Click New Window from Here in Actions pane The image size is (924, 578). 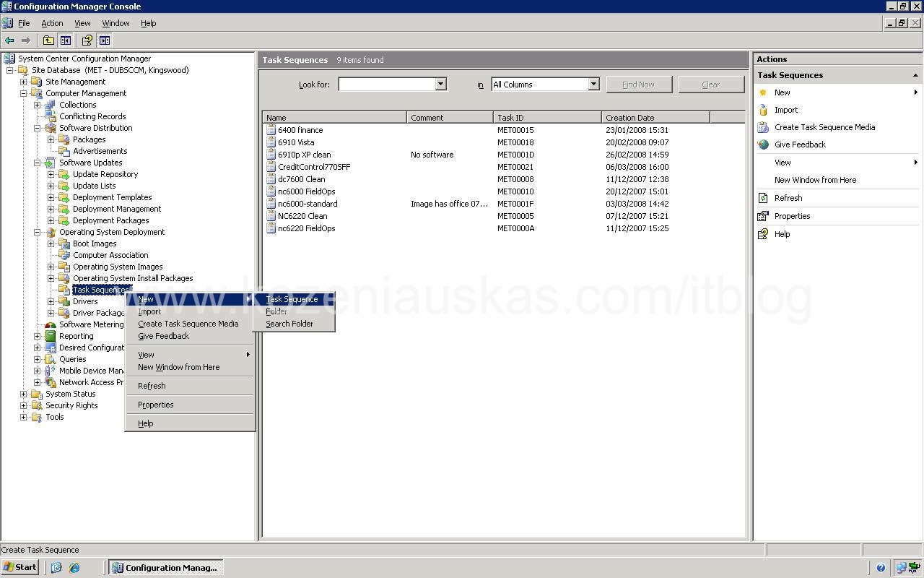click(x=815, y=180)
